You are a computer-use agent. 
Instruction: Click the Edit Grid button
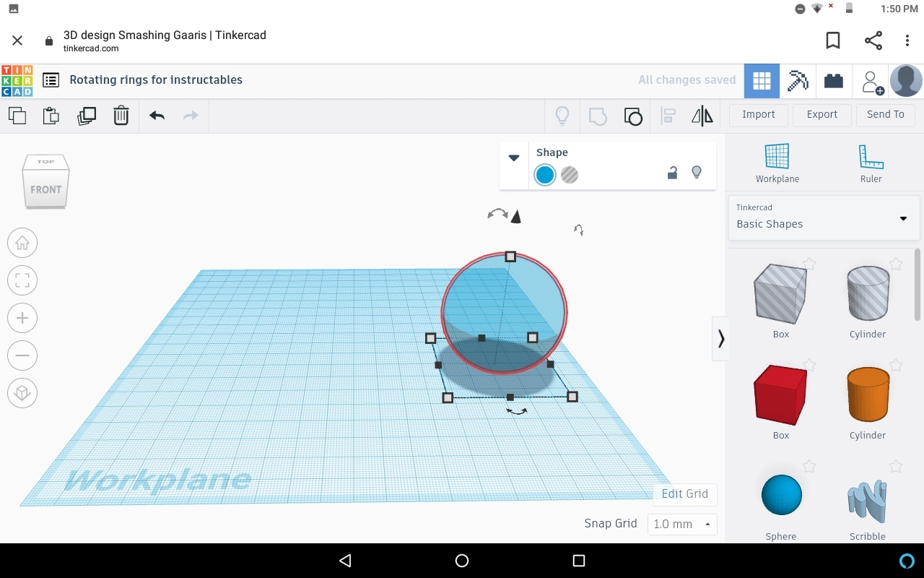click(685, 494)
